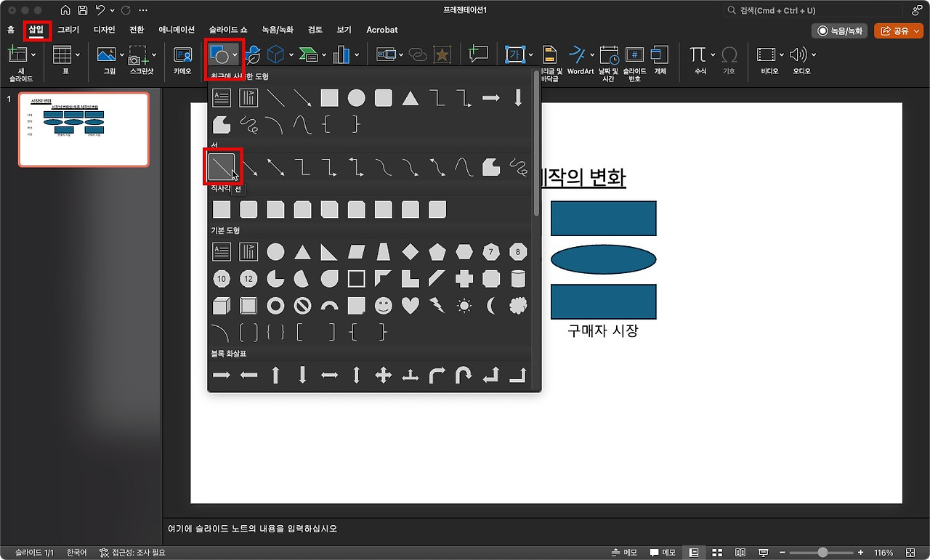This screenshot has height=560, width=930.
Task: Toggle comments 메모 with speech bubble icon
Action: click(663, 553)
